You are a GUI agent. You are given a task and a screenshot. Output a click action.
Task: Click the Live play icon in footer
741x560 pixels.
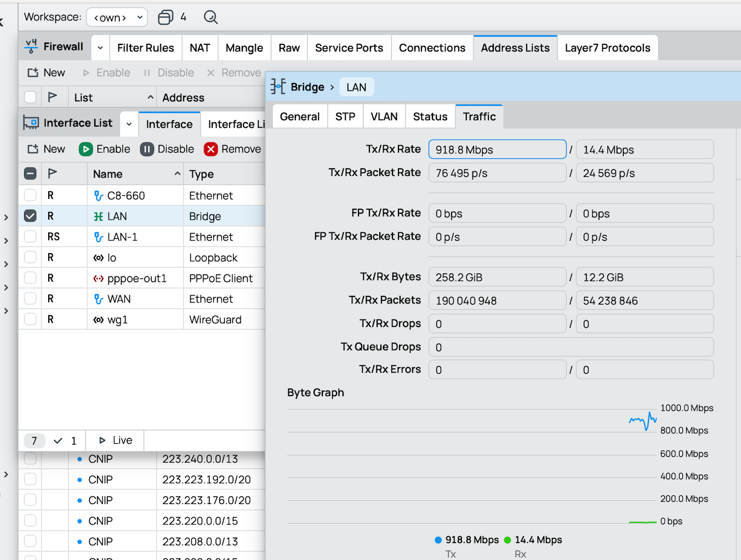(102, 440)
